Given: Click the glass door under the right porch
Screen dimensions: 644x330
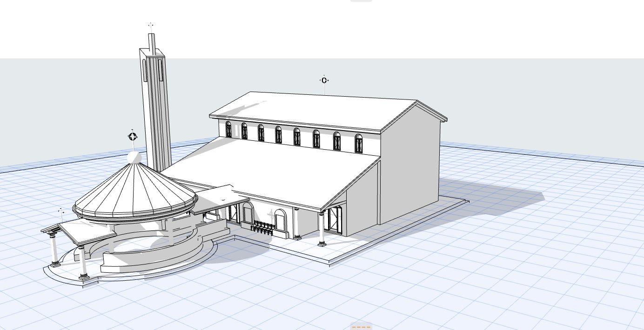Looking at the screenshot, I should (335, 219).
